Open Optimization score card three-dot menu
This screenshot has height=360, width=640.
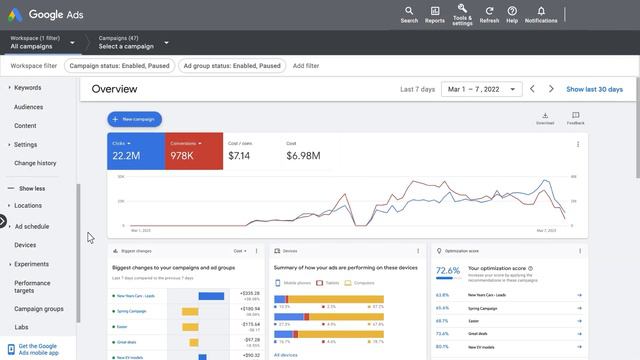tap(580, 251)
